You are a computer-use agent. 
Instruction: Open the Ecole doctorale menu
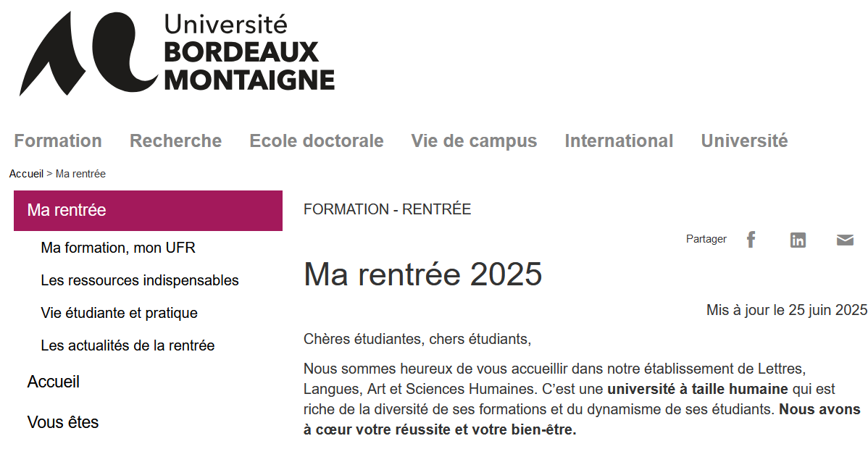316,140
